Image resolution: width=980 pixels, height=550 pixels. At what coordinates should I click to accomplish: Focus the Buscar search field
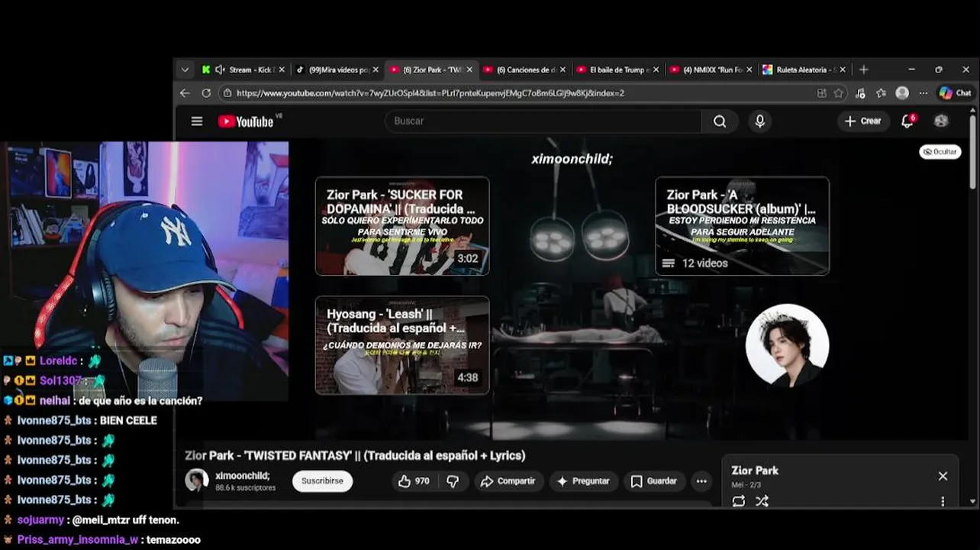coord(543,121)
